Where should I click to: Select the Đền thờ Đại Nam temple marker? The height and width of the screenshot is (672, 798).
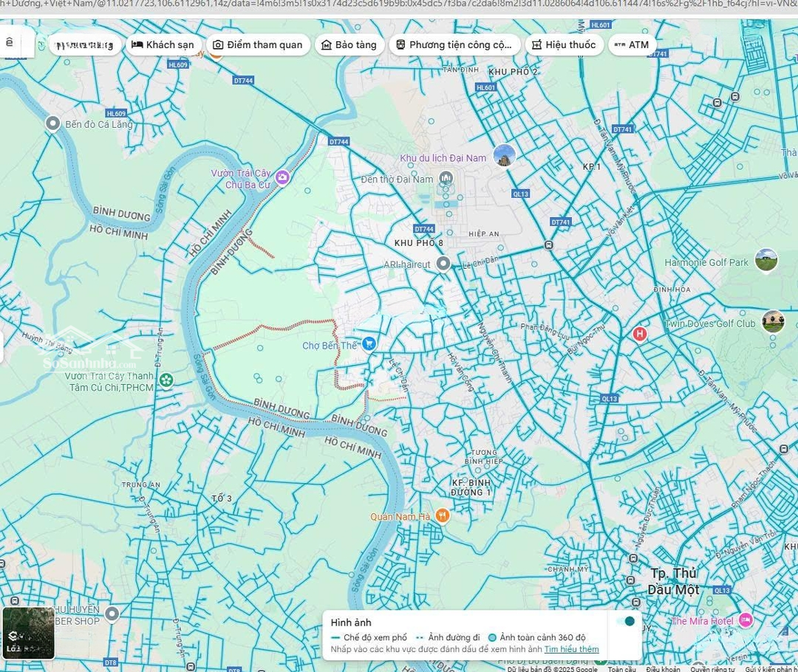click(446, 177)
